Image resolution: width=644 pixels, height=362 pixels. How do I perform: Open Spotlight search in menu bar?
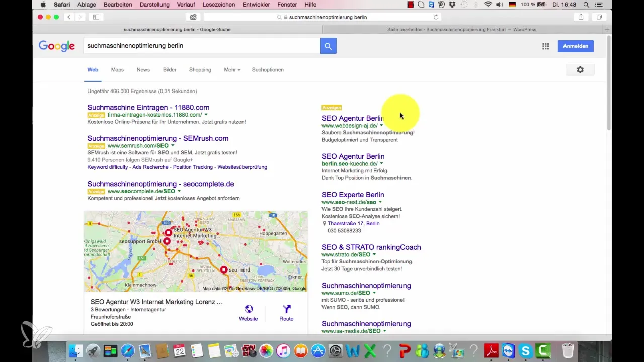(x=585, y=5)
